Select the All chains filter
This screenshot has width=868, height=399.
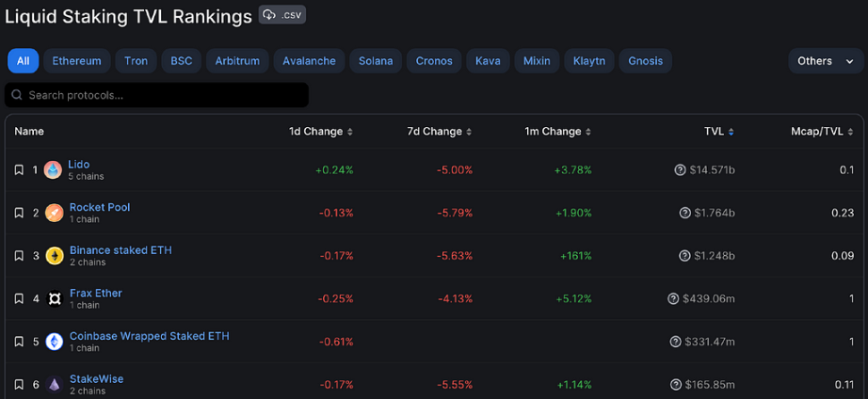pyautogui.click(x=24, y=61)
